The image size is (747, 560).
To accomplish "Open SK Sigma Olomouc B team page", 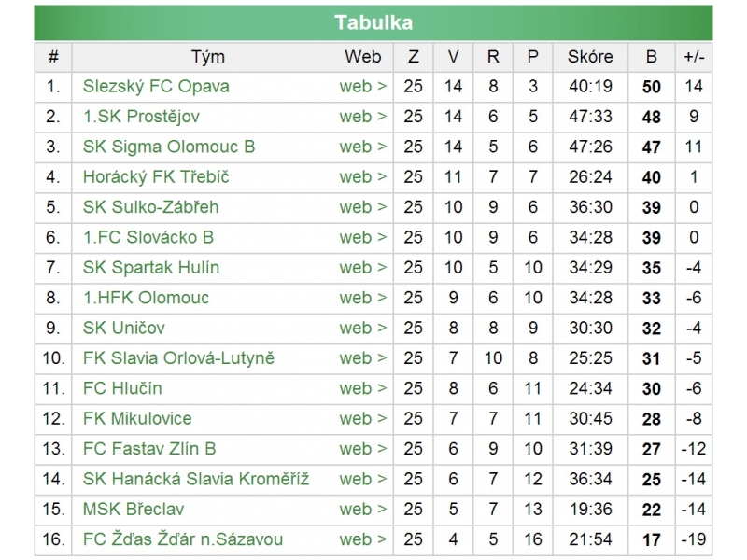I will tap(169, 147).
